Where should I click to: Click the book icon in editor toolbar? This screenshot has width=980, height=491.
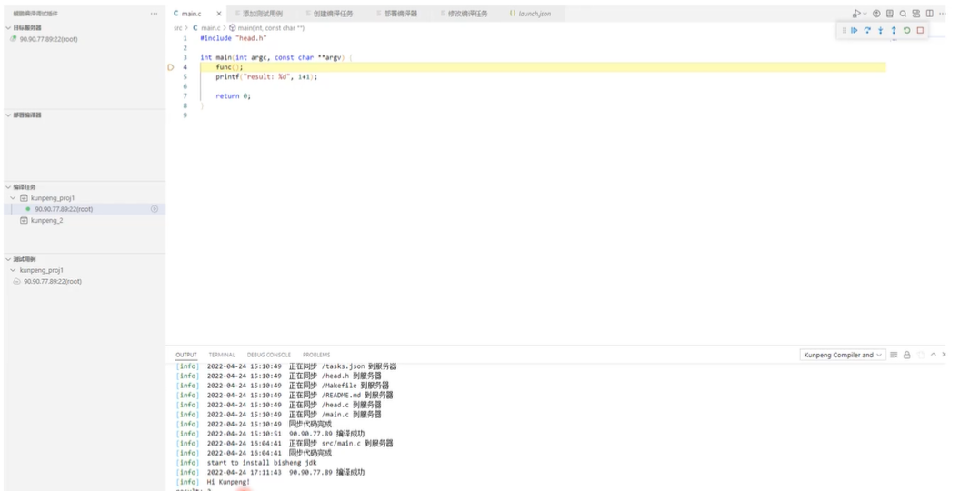pyautogui.click(x=889, y=13)
